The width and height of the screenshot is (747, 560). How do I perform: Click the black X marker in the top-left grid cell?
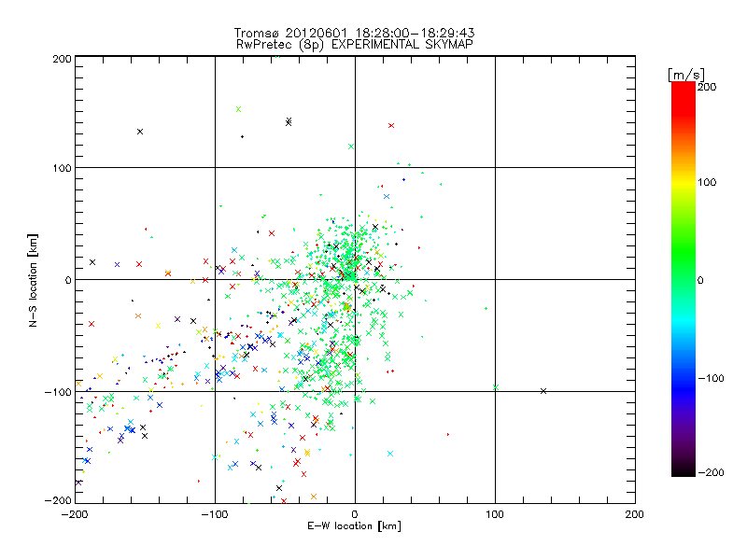(x=140, y=132)
